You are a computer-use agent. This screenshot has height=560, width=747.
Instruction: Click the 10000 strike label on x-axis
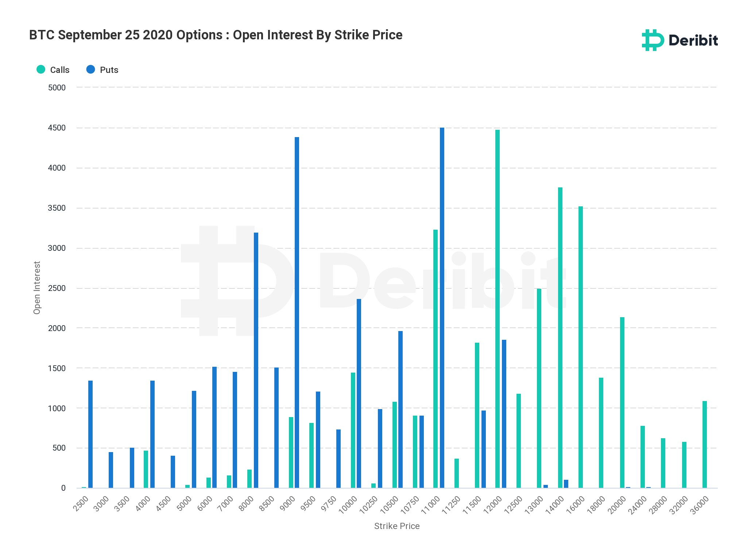(348, 505)
